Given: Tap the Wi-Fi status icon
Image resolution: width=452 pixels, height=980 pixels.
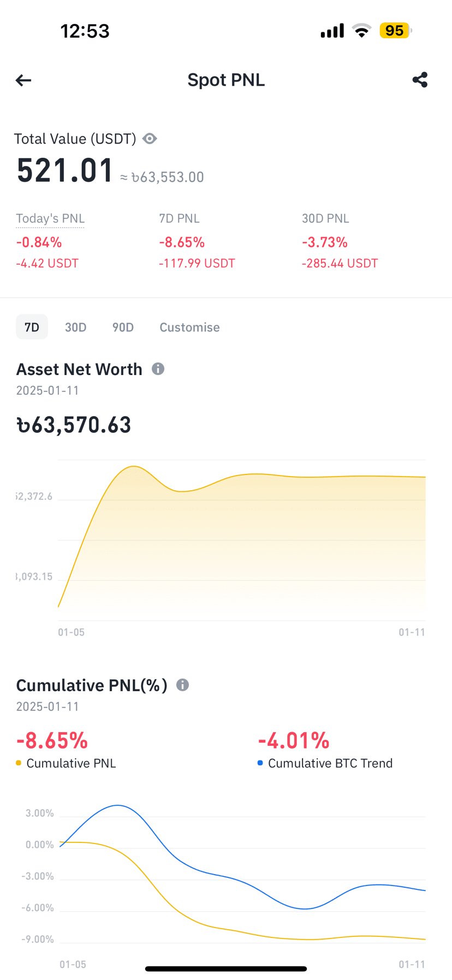Looking at the screenshot, I should [x=361, y=31].
